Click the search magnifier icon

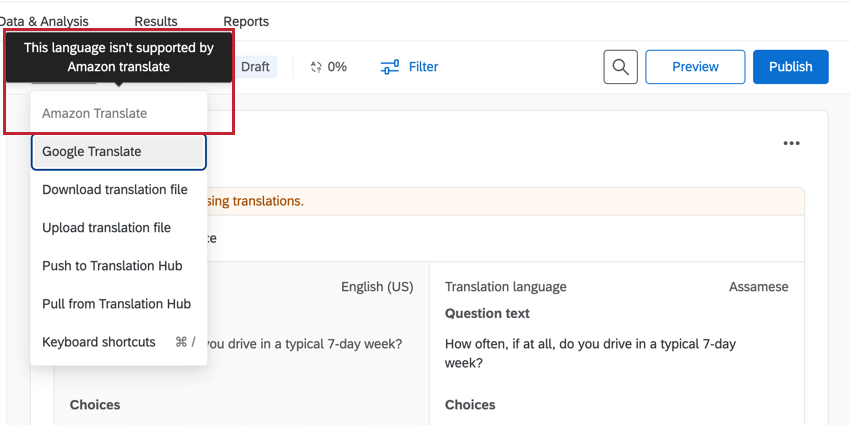[620, 67]
